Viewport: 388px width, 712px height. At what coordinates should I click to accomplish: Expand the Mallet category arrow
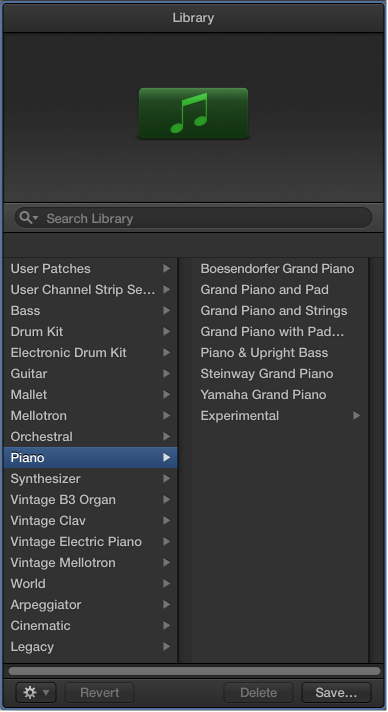167,394
